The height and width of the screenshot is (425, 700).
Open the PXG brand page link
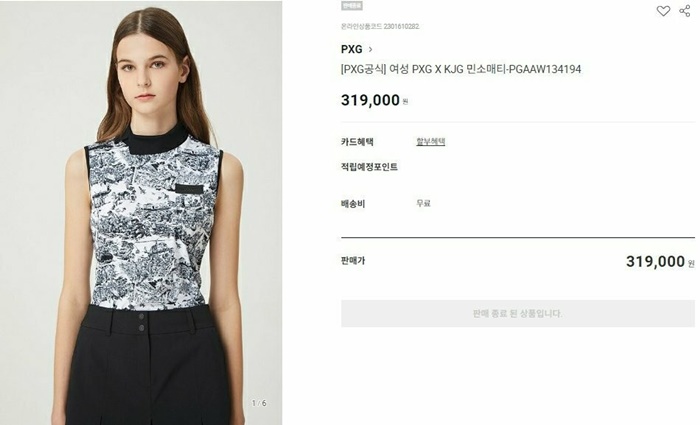352,49
